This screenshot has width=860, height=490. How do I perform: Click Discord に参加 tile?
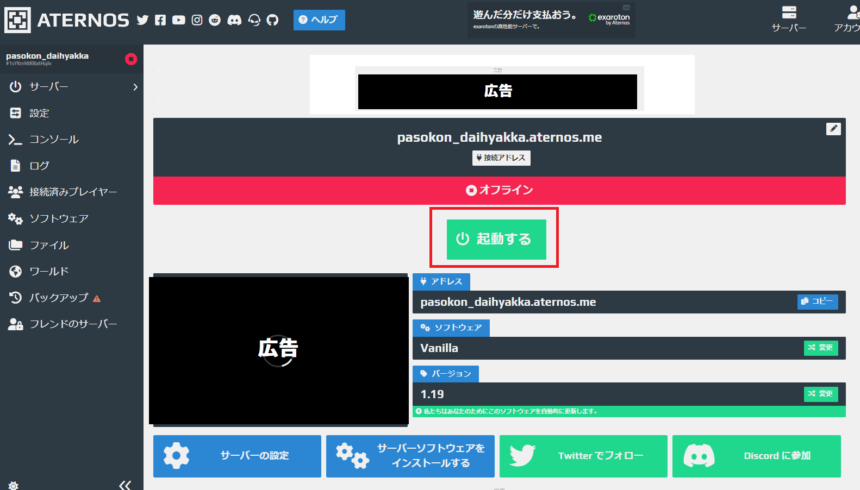tap(756, 456)
